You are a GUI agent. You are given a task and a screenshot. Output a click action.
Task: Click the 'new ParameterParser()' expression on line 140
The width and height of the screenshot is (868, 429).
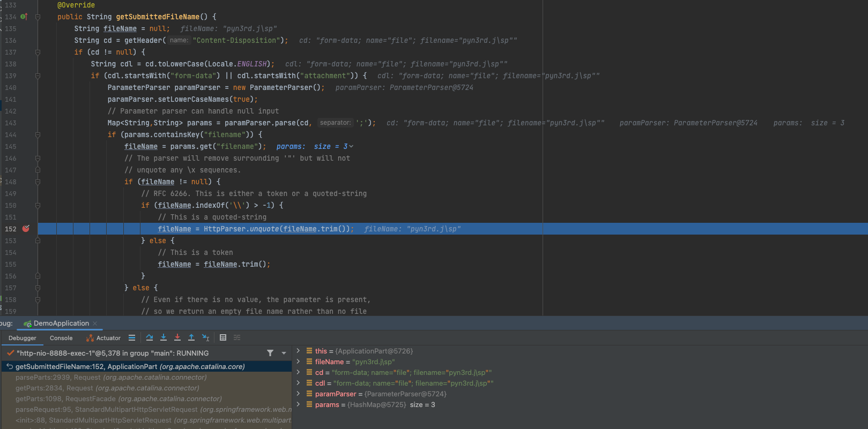277,87
